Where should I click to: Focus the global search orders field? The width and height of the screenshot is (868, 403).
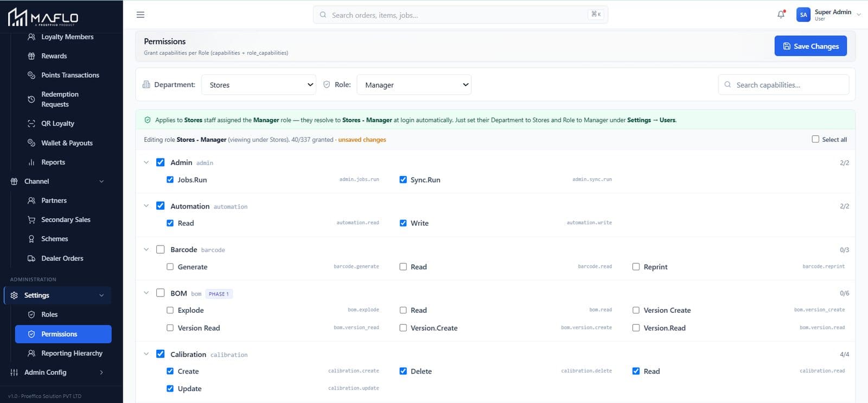pos(460,15)
